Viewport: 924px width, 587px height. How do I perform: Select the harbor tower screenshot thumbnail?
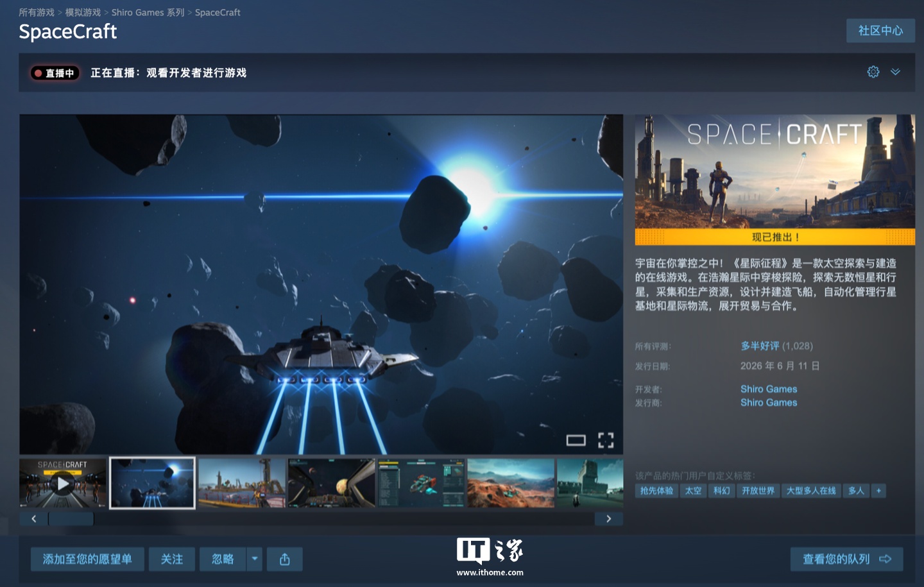[242, 483]
